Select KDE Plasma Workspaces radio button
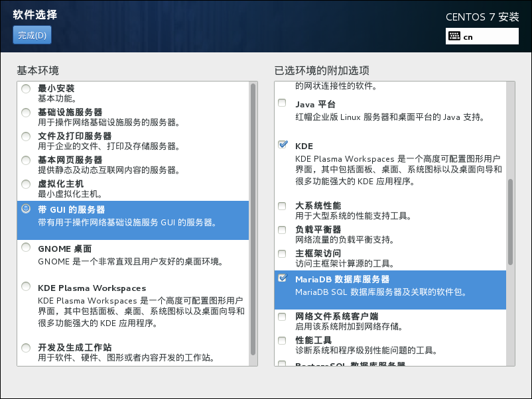This screenshot has height=399, width=532. click(x=26, y=287)
